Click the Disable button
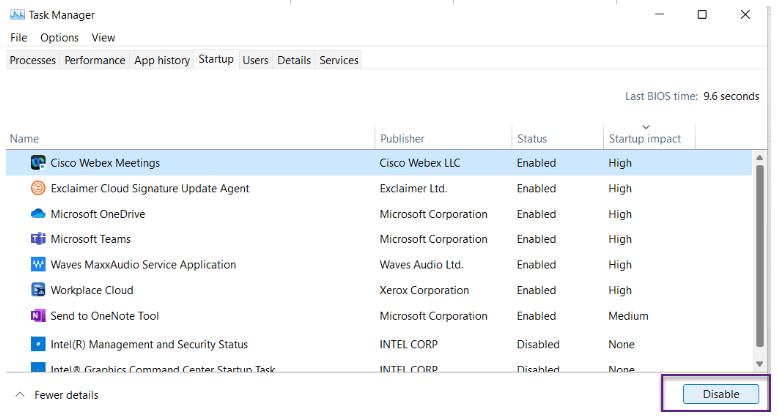 click(x=721, y=394)
